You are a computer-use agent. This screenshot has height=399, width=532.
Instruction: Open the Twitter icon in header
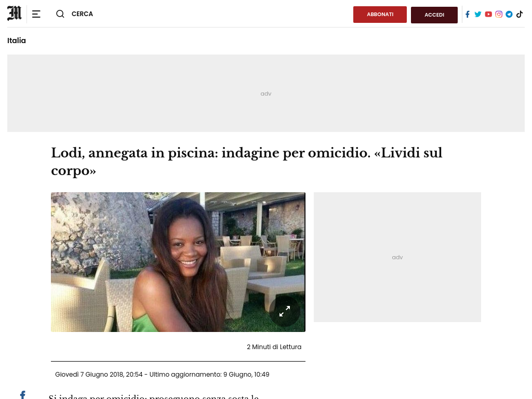[x=478, y=14]
